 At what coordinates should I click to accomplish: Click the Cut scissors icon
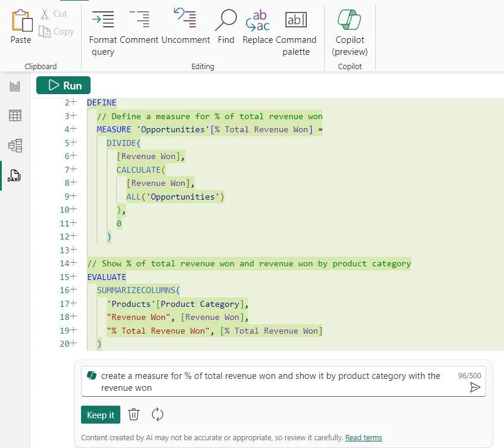45,13
